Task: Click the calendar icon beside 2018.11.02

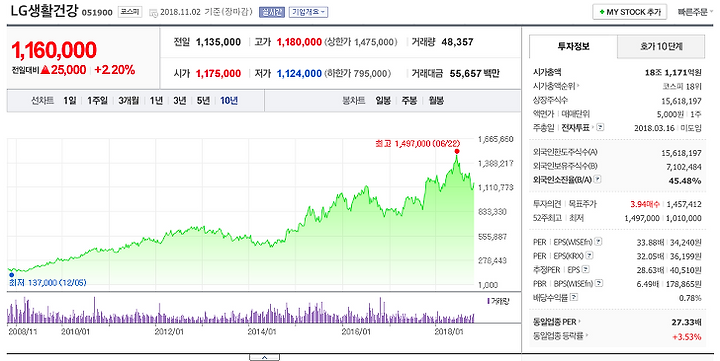Action: (x=153, y=12)
